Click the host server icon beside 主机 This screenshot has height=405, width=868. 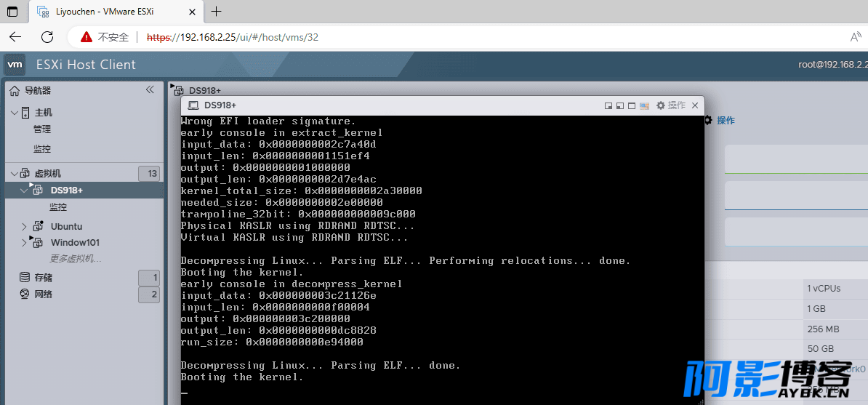point(25,113)
